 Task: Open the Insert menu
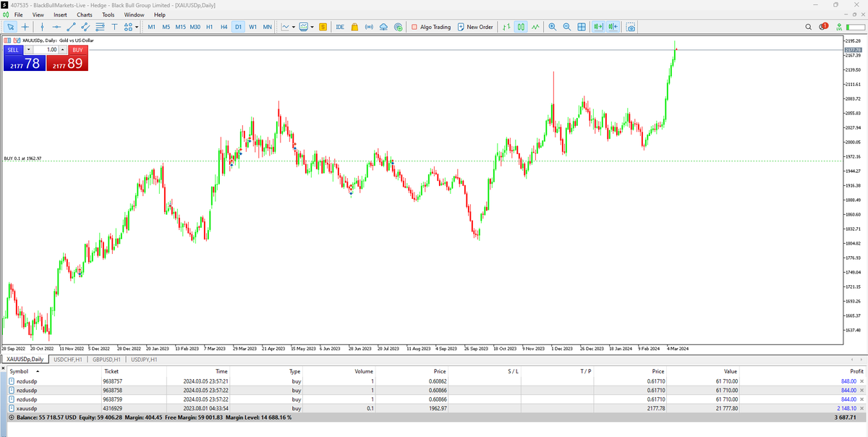pos(61,14)
